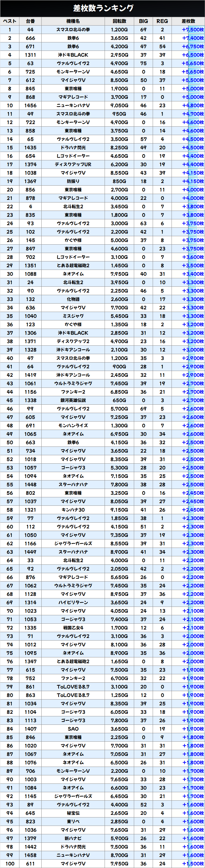Open the ディスクアップUR machine entry
The height and width of the screenshot is (868, 205).
pos(73,165)
